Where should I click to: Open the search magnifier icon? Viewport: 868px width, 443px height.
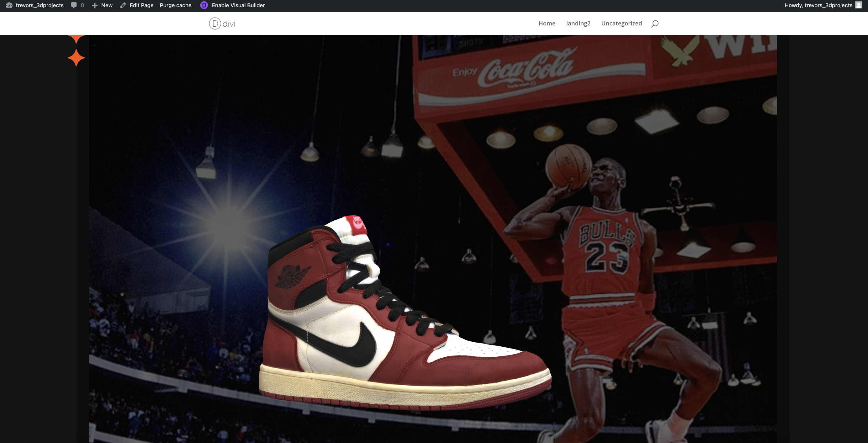[x=655, y=24]
